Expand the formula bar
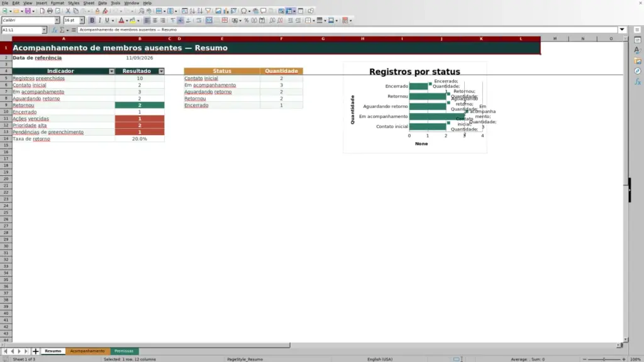644x362 pixels. [x=622, y=30]
